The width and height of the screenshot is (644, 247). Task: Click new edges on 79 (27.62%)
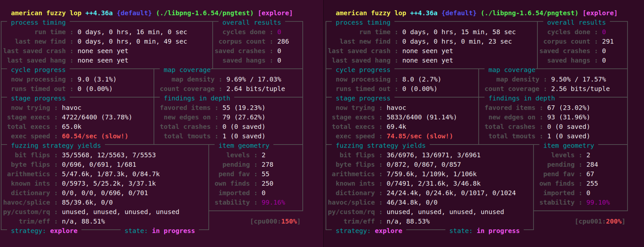[243, 117]
